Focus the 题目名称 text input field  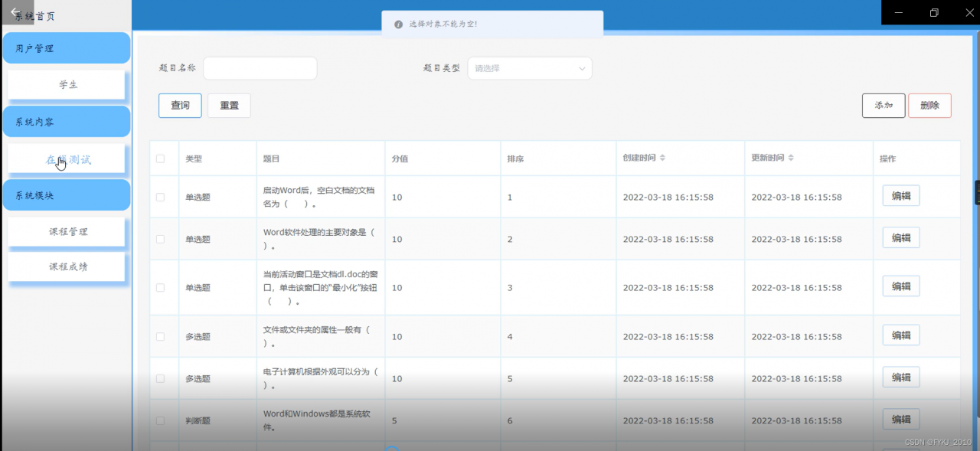click(x=260, y=68)
